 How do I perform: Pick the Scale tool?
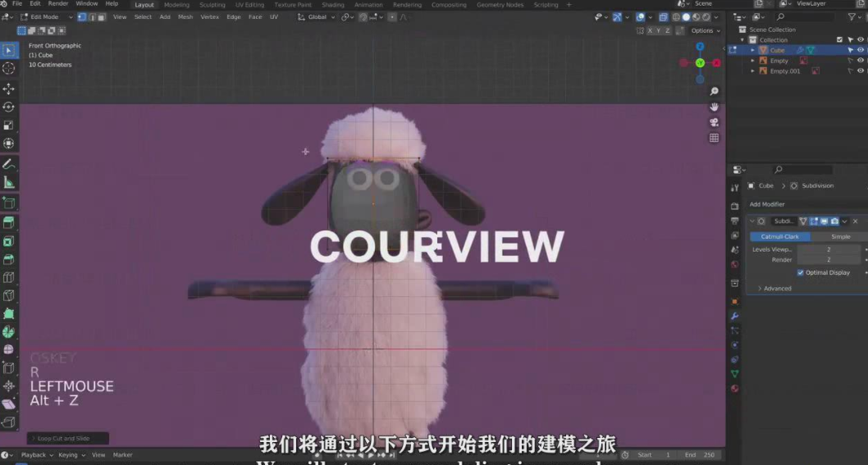coord(9,125)
